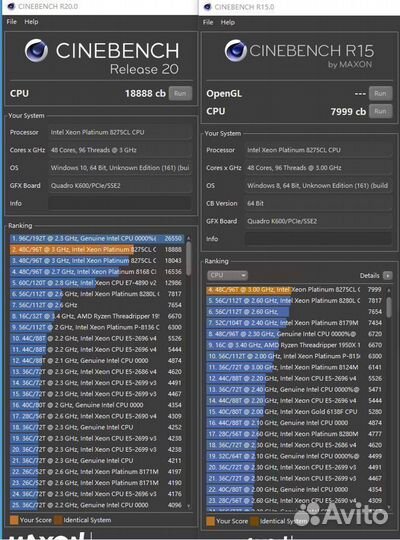Click the Identical System swatch in R20
400x540 pixels.
tap(58, 520)
